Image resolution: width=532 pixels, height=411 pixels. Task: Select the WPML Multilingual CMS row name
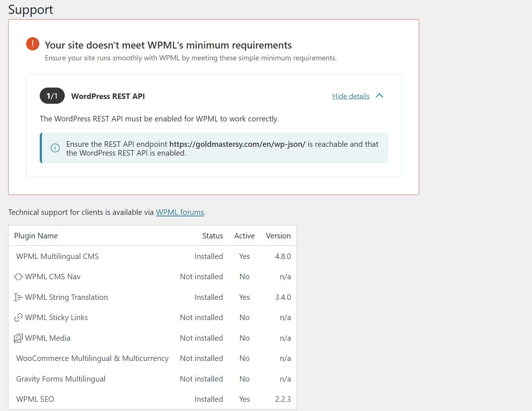pyautogui.click(x=57, y=256)
